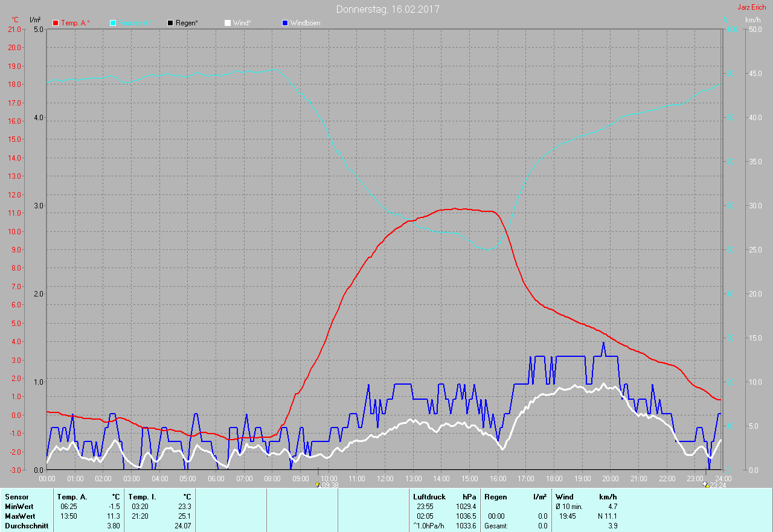Click the 'Wind' header in the table
Viewport: 773px width, 532px height.
click(x=565, y=497)
